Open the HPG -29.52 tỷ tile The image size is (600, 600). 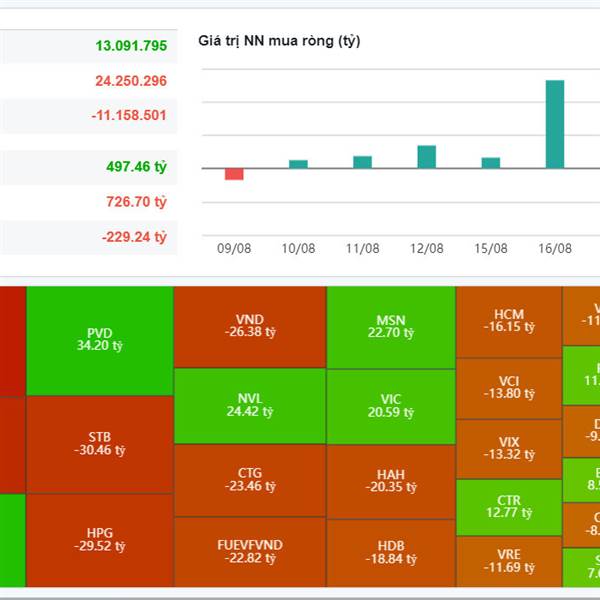(99, 540)
